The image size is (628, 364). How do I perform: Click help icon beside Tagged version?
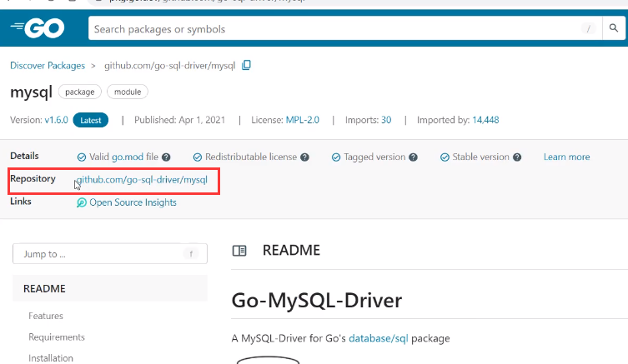tap(414, 157)
